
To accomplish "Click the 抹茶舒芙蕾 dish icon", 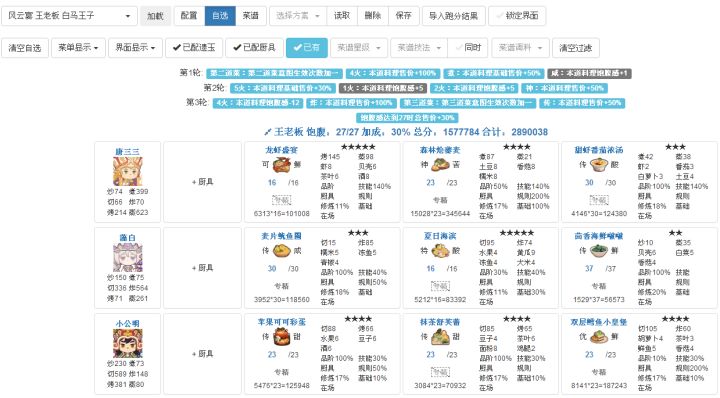I will click(x=440, y=336).
